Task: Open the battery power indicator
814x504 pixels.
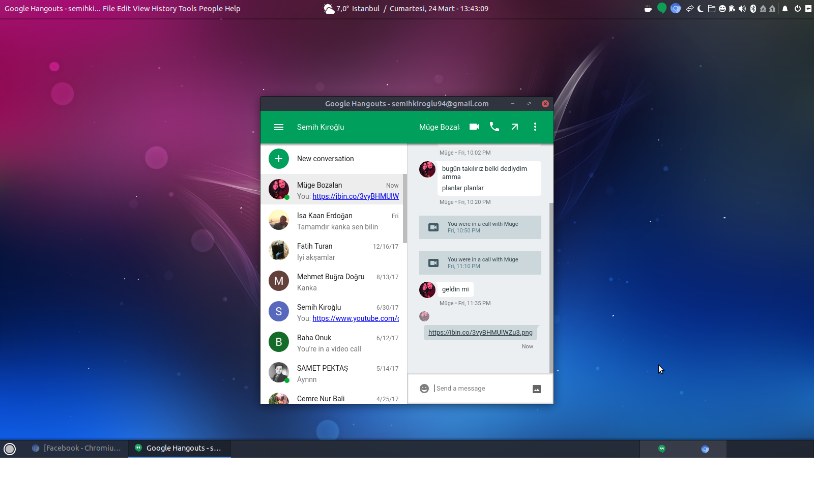Action: [732, 9]
